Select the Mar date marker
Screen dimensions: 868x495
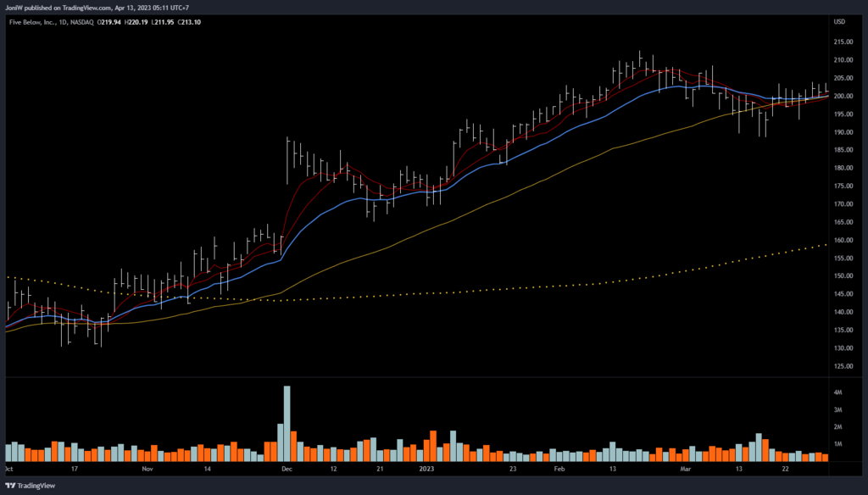click(x=687, y=468)
